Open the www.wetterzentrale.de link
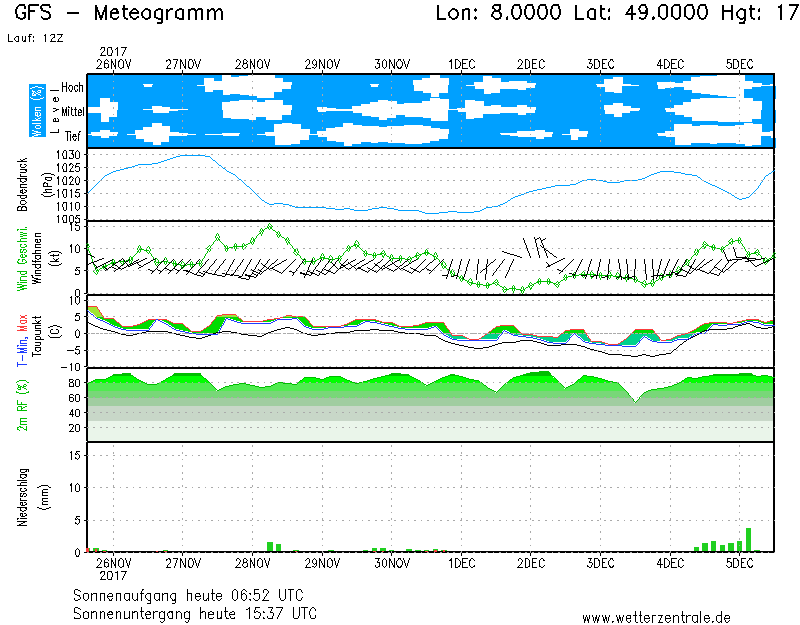Screen dimensions: 800x625 coord(656,617)
